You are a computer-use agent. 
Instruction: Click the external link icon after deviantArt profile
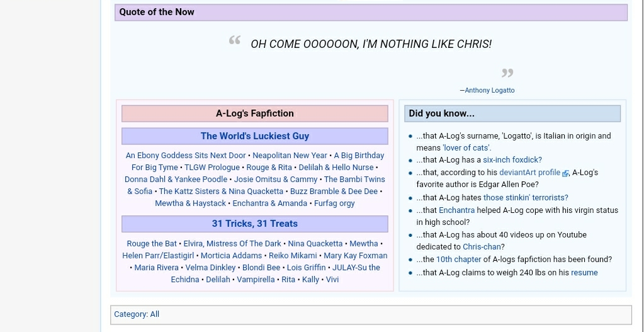coord(565,173)
